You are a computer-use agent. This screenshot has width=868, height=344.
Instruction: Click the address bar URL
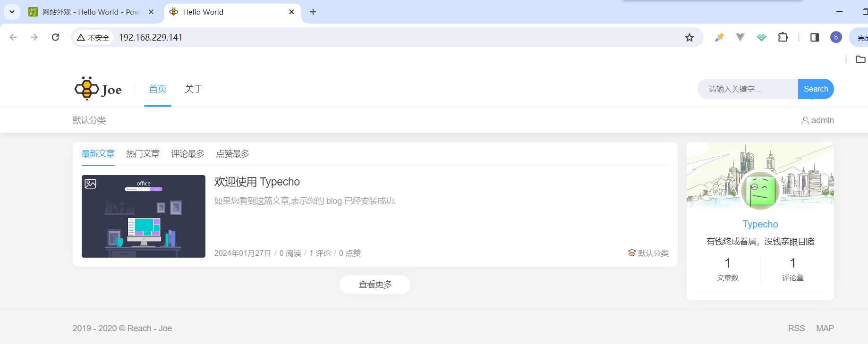(x=151, y=37)
